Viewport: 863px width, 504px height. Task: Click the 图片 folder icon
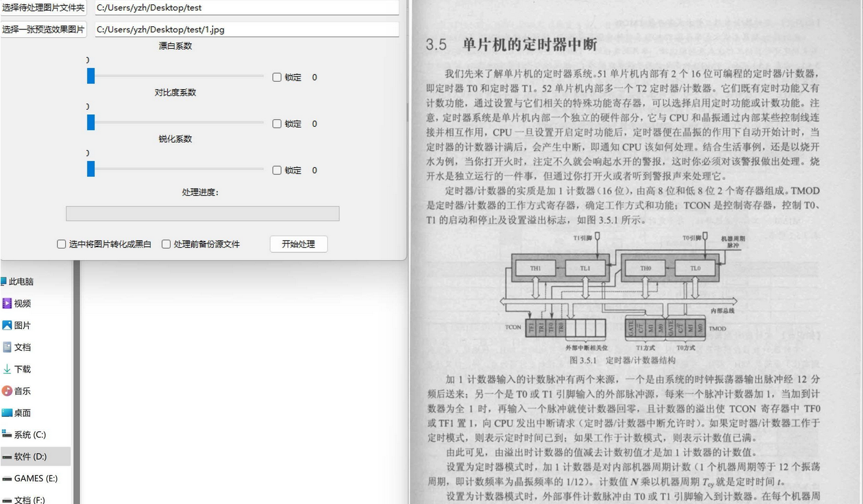[7, 325]
